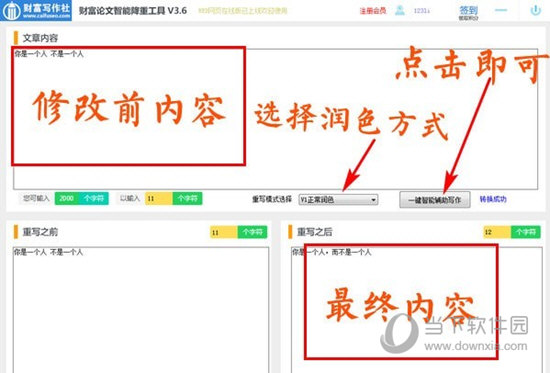Screen dimensions: 550x373
Task: Open the 注册会员 link
Action: [x=373, y=11]
